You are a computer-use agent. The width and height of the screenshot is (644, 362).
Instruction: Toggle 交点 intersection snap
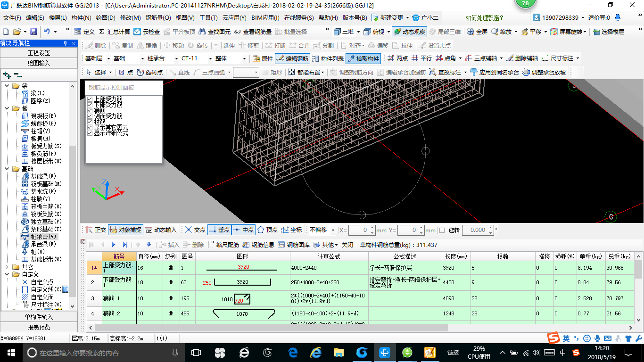195,230
